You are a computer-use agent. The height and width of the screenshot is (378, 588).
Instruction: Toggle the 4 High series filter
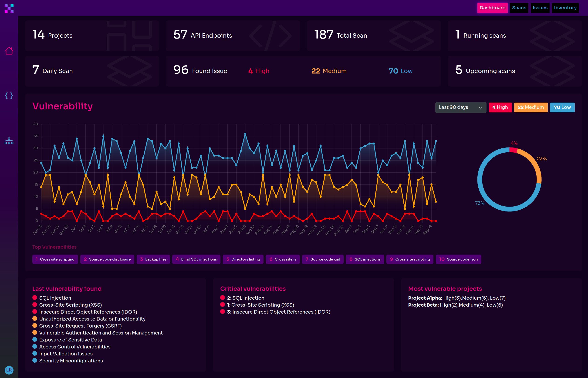pyautogui.click(x=500, y=107)
